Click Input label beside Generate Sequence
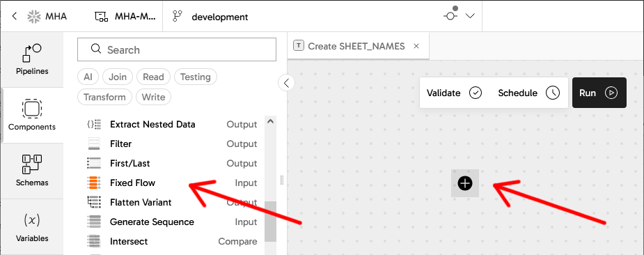 pyautogui.click(x=246, y=222)
